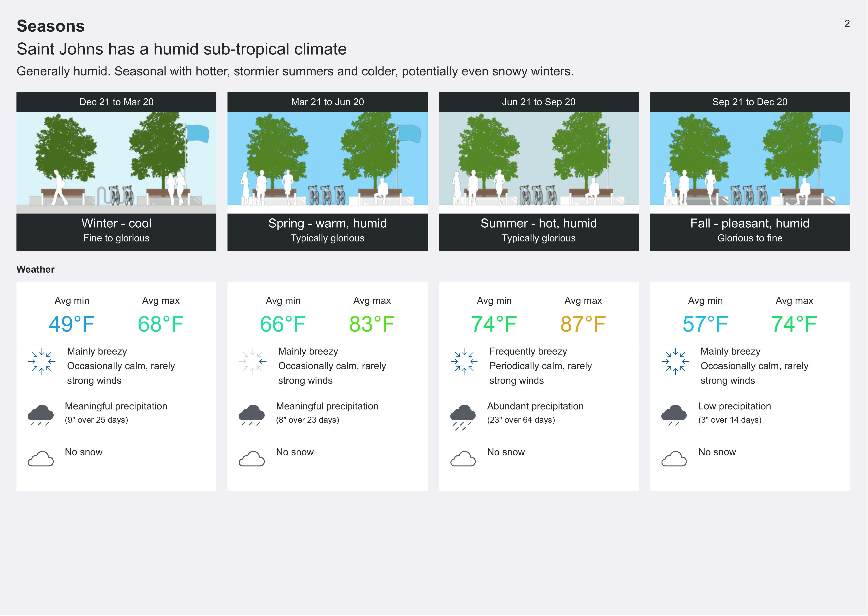The image size is (868, 616).
Task: Click the Winter no-snow cloud icon
Action: [x=41, y=459]
